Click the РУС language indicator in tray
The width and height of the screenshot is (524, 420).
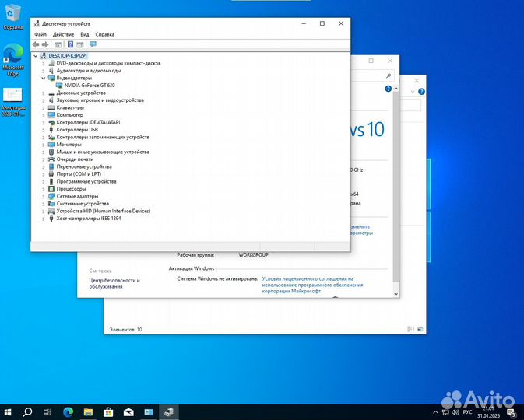(468, 411)
